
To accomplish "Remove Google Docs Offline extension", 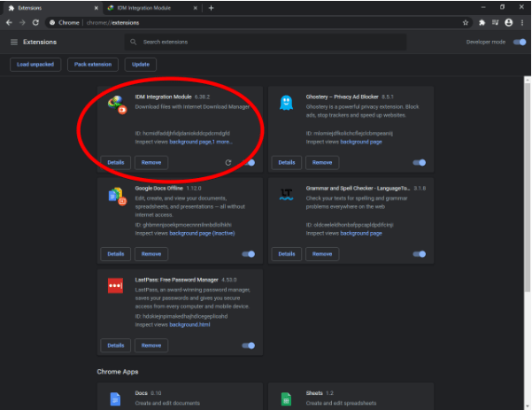I will (151, 254).
